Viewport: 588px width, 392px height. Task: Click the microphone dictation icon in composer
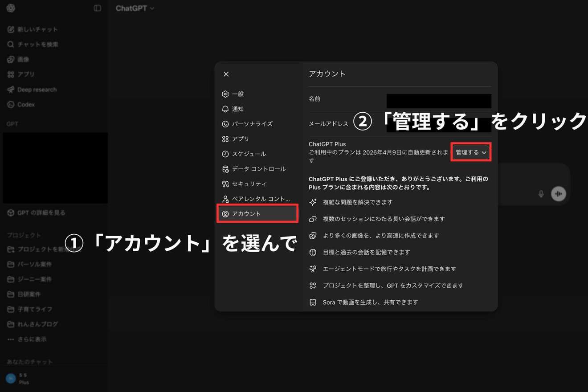click(541, 194)
